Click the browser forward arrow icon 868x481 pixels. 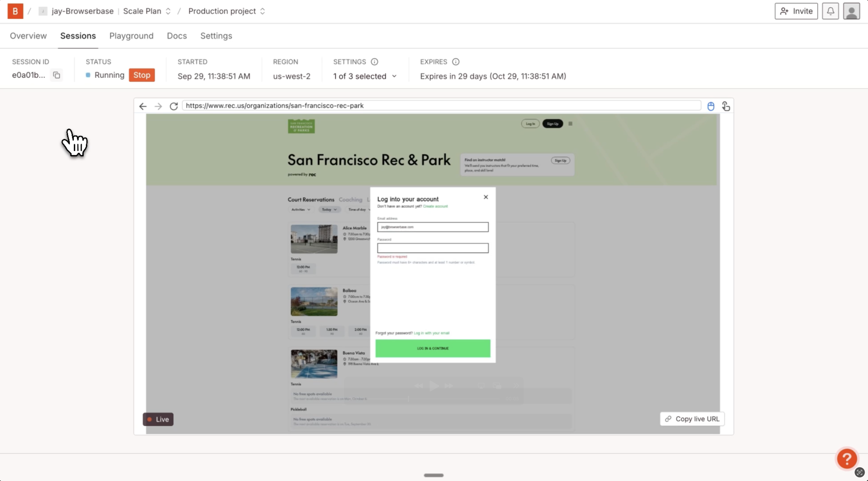click(158, 106)
